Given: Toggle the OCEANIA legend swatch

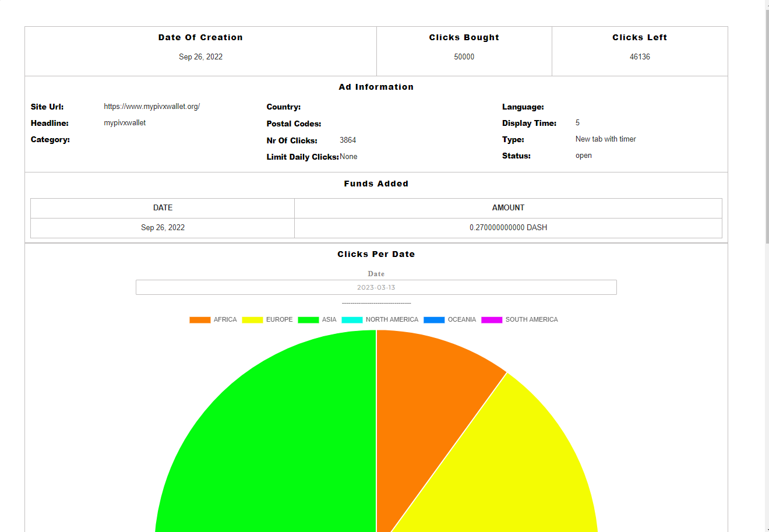Looking at the screenshot, I should [434, 320].
